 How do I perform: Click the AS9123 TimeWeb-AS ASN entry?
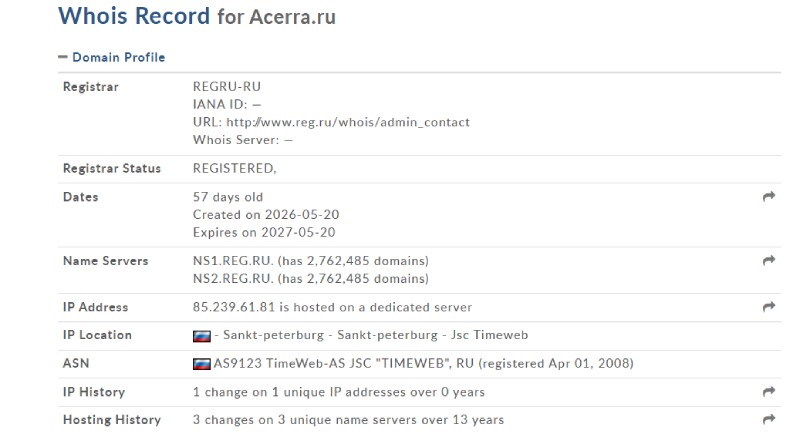pyautogui.click(x=423, y=363)
